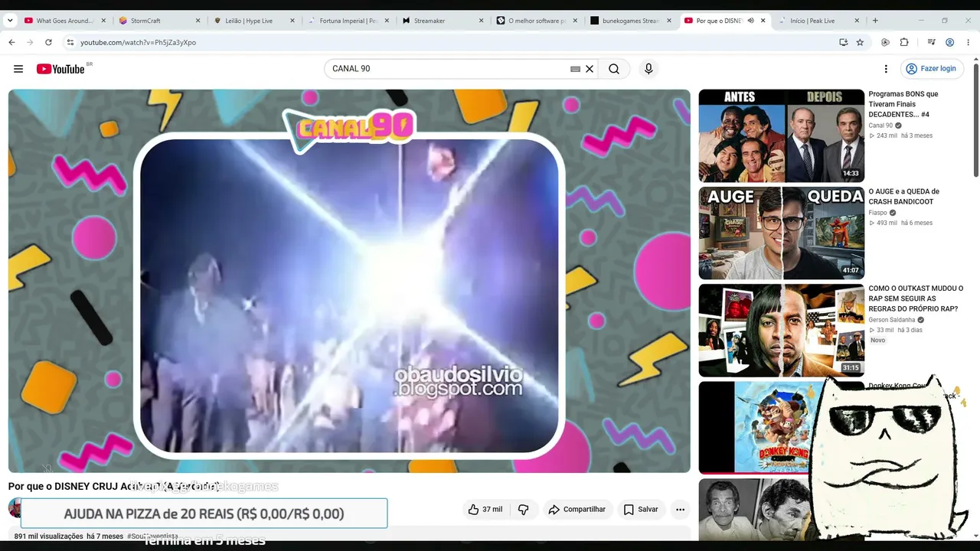Viewport: 980px width, 551px height.
Task: Open the Chrome profile avatar
Action: (949, 42)
